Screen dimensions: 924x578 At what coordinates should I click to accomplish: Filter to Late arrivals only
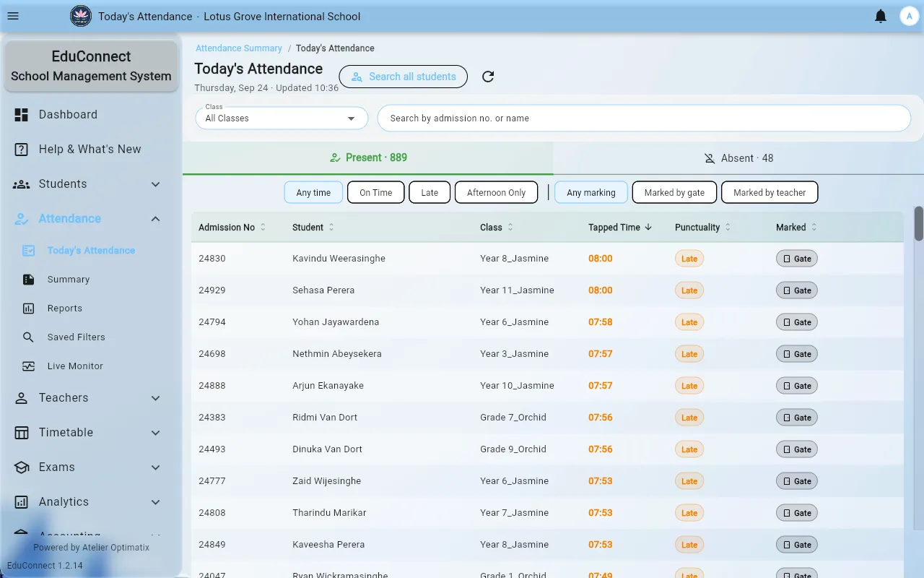[430, 193]
